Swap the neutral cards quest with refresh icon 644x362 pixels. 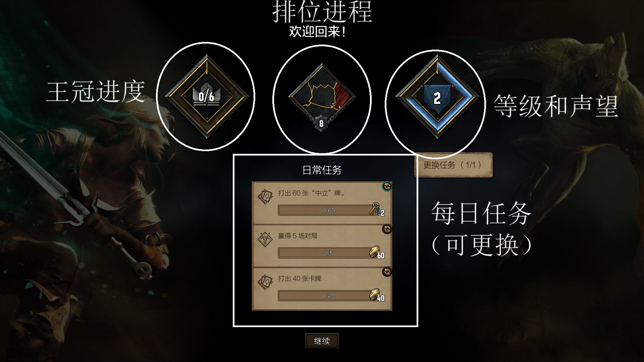click(x=387, y=186)
